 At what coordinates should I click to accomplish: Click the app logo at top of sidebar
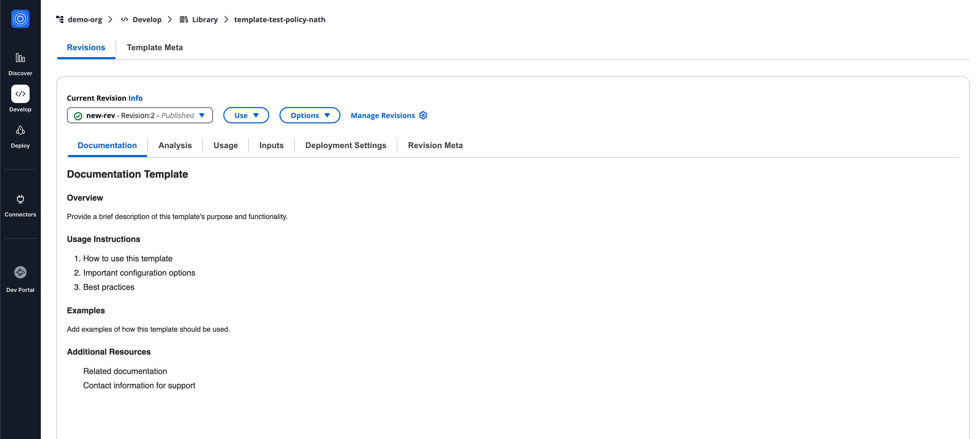(x=20, y=19)
